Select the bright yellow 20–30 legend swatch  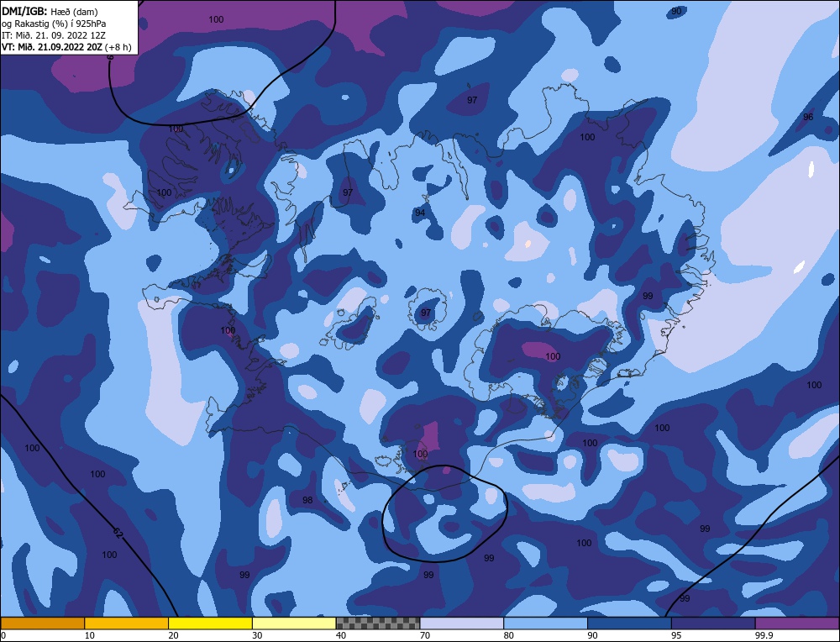211,623
